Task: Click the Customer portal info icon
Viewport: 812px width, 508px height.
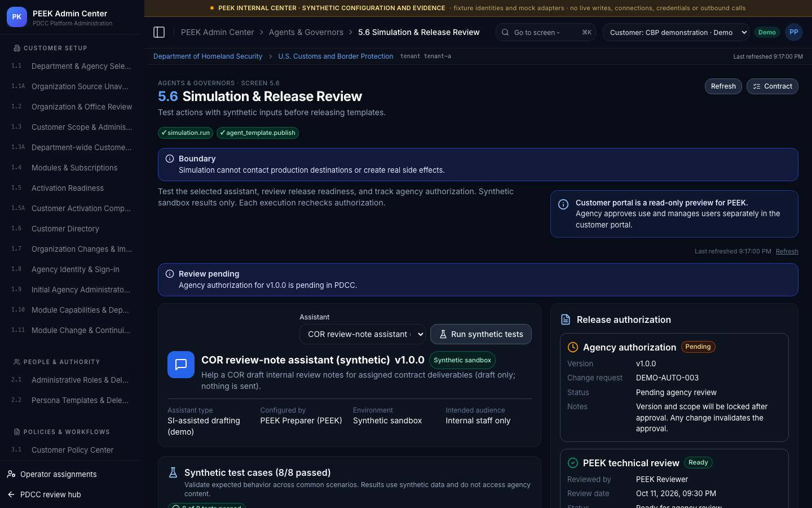Action: 563,204
